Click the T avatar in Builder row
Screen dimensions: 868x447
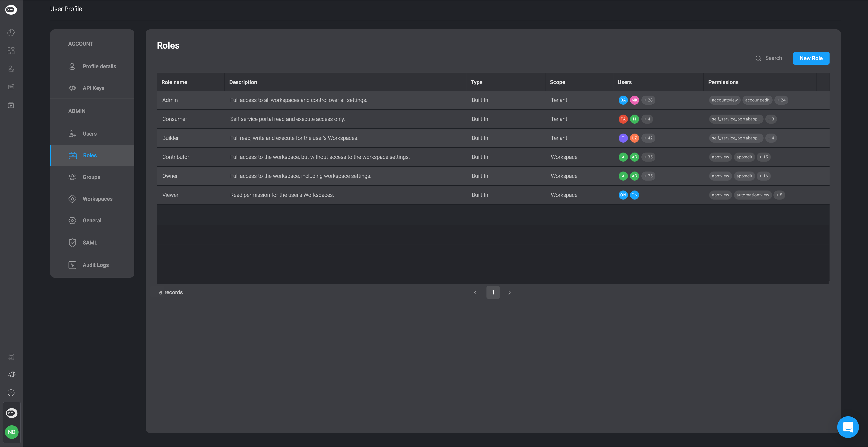(623, 138)
